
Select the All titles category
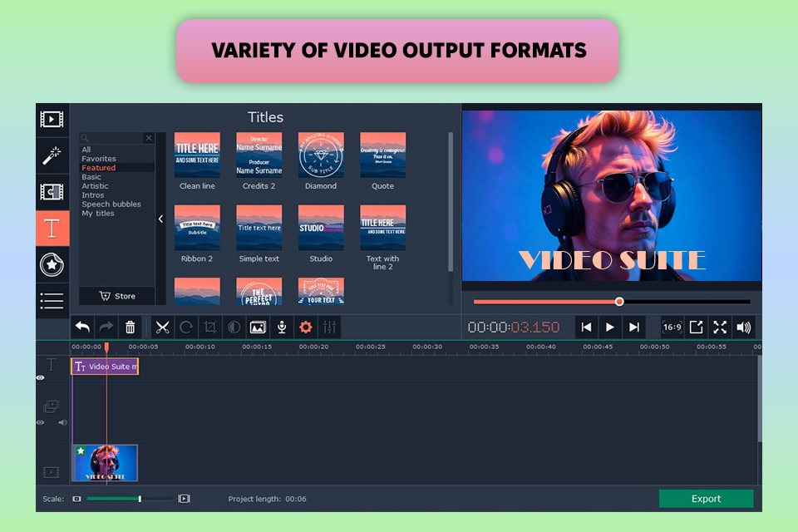[86, 150]
